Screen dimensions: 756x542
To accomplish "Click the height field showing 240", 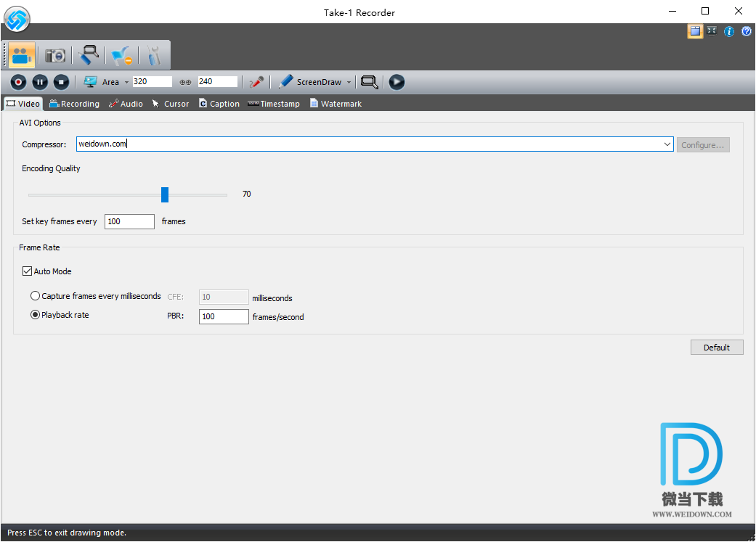I will click(x=218, y=81).
